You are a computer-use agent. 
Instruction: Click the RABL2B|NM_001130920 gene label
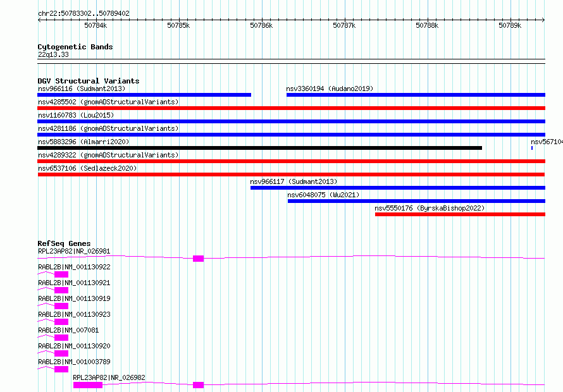coord(74,346)
